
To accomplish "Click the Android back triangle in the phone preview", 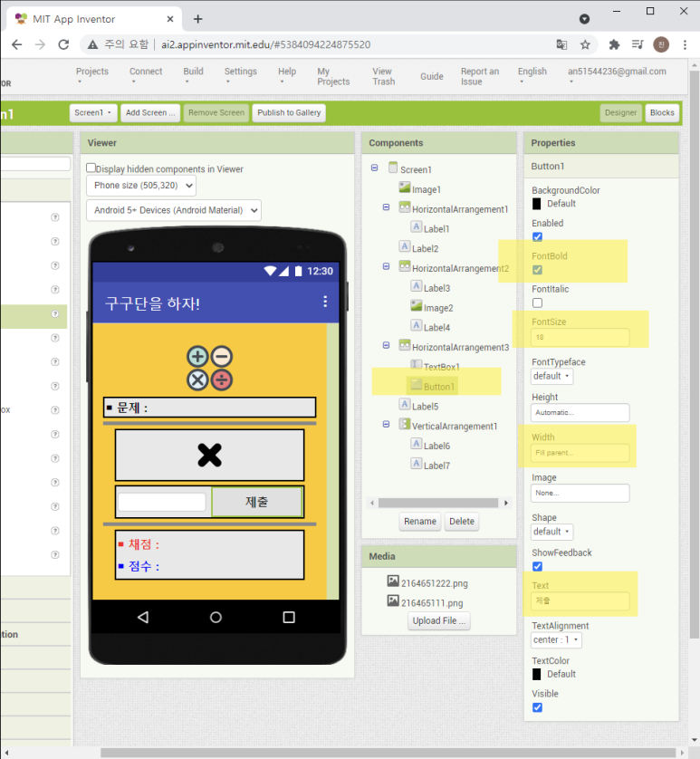I will click(143, 617).
